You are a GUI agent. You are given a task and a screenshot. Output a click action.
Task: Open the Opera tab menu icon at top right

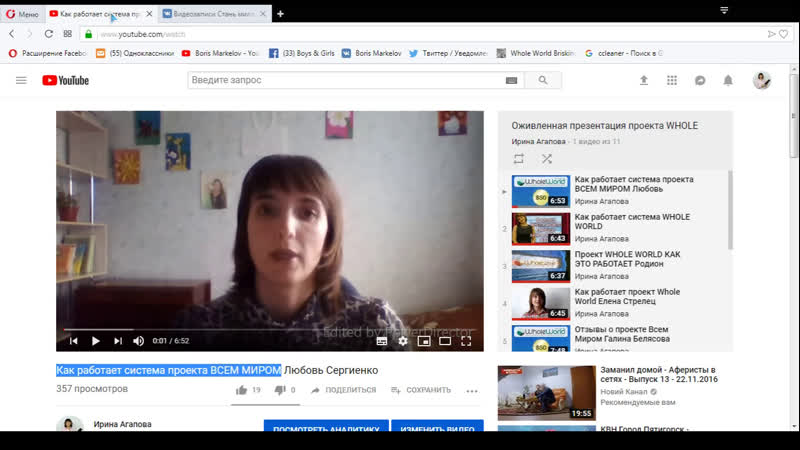click(724, 10)
